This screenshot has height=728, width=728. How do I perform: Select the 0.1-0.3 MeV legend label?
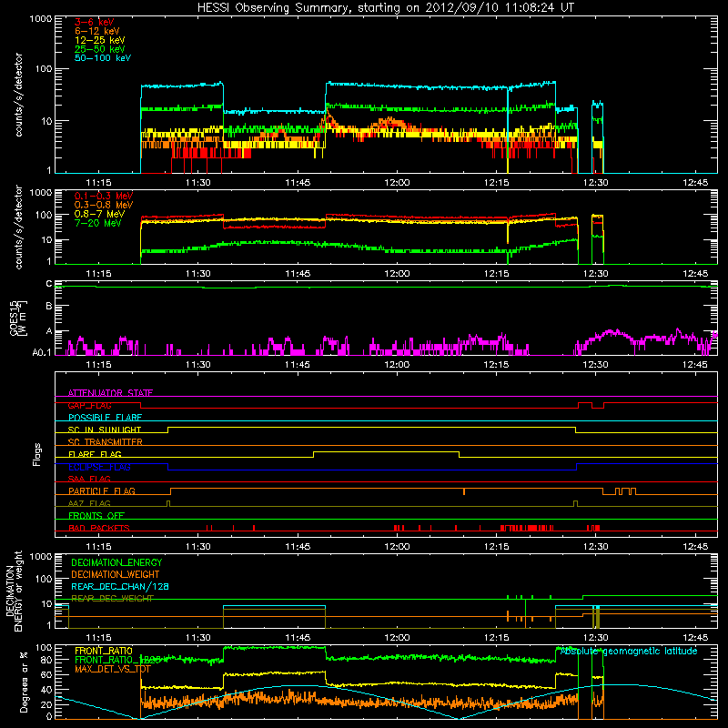point(104,196)
